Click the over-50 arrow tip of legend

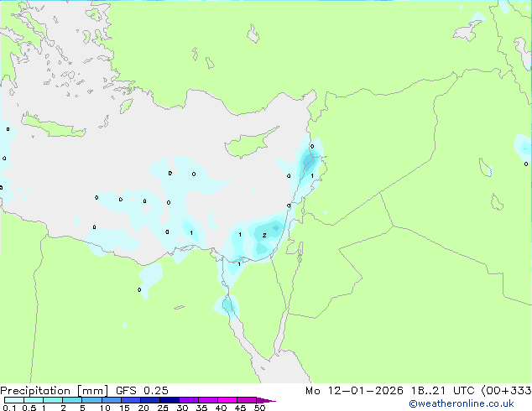tap(266, 400)
